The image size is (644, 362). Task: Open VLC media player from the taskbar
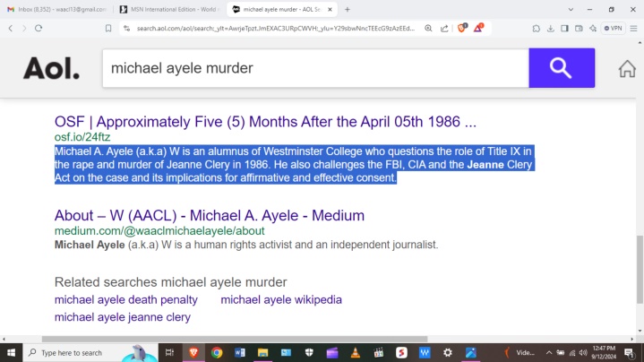pos(356,352)
